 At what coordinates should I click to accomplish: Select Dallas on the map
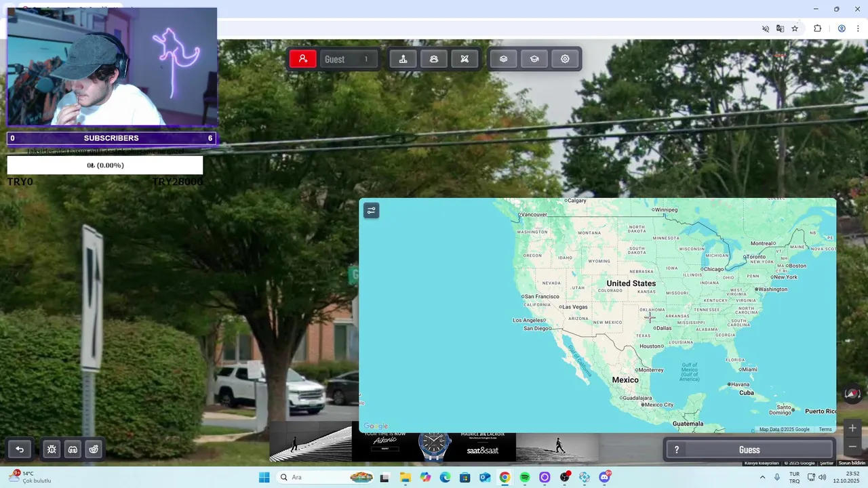pyautogui.click(x=663, y=328)
